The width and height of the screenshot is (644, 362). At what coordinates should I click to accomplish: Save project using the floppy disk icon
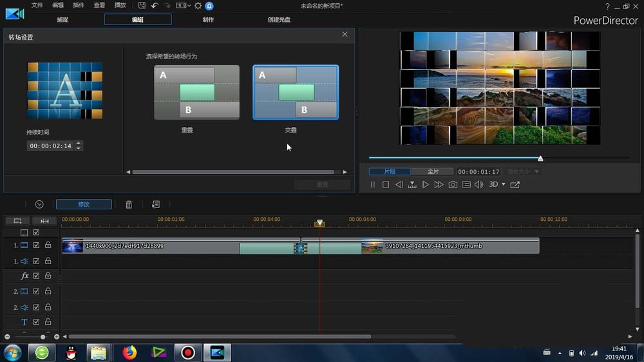click(142, 6)
